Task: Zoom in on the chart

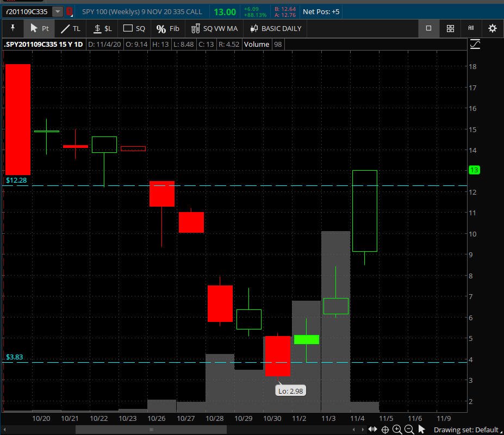Action: click(x=397, y=430)
